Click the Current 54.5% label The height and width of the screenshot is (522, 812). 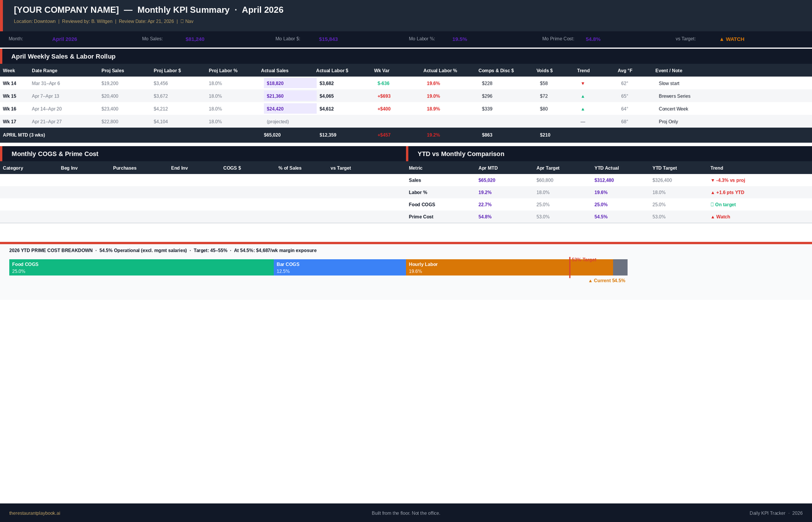pyautogui.click(x=607, y=281)
